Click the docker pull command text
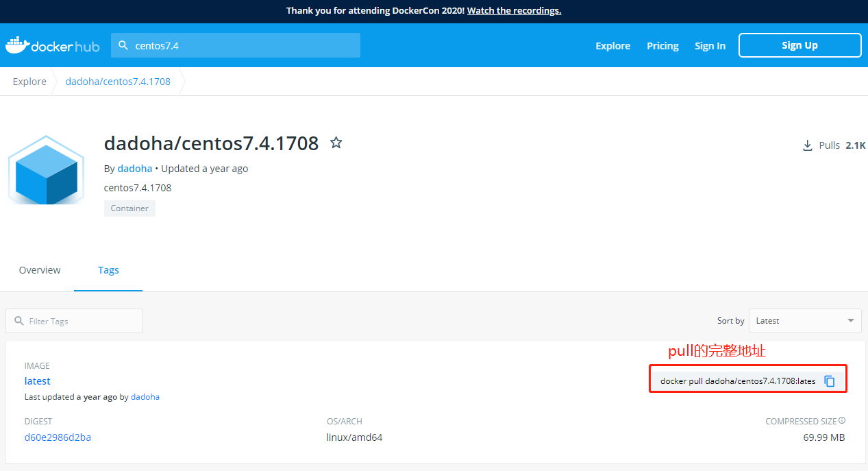This screenshot has height=471, width=868. coord(738,381)
